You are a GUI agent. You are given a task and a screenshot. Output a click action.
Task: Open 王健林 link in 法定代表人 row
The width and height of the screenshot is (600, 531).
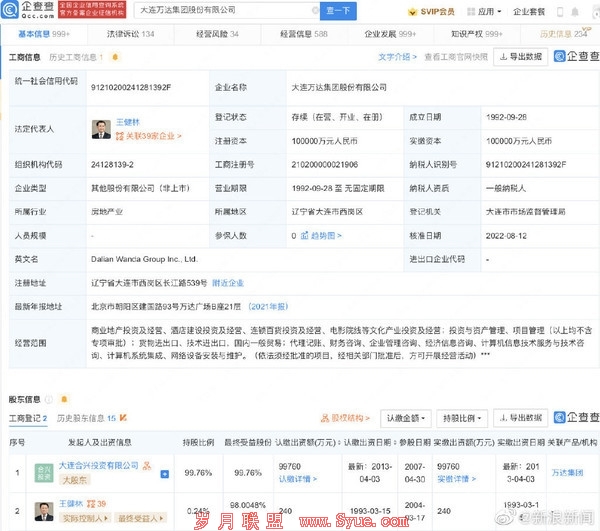[x=128, y=122]
